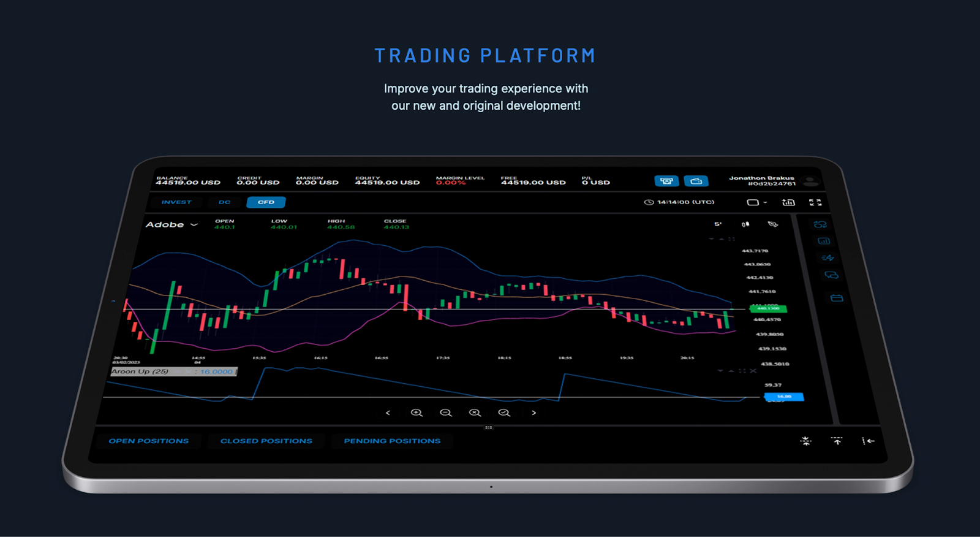Screen dimensions: 980x537
Task: Click the zoom in magnifier below chart
Action: pyautogui.click(x=417, y=413)
